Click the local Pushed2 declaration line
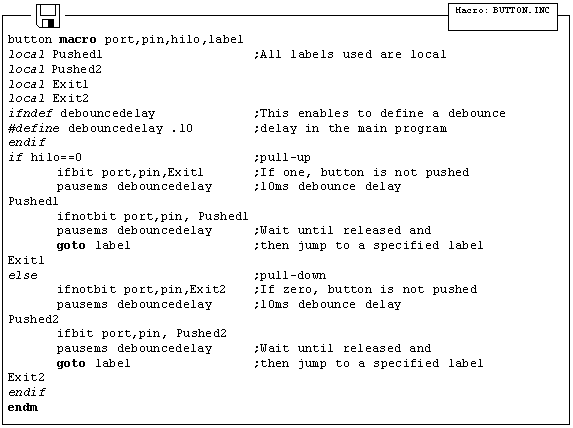Viewport: 573px width, 428px height. (x=55, y=69)
